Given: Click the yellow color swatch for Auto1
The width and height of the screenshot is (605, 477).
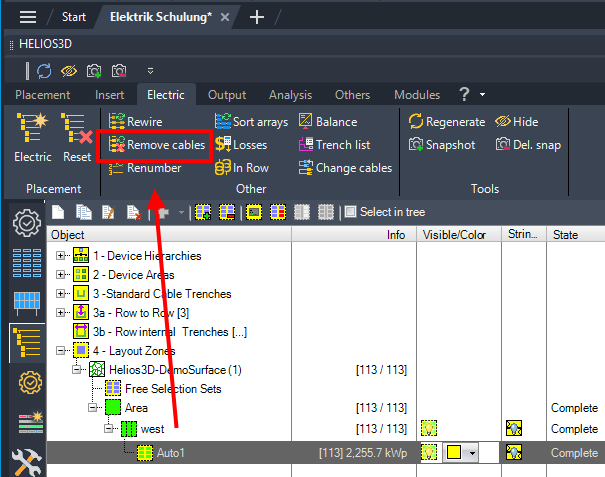Looking at the screenshot, I should pos(455,453).
